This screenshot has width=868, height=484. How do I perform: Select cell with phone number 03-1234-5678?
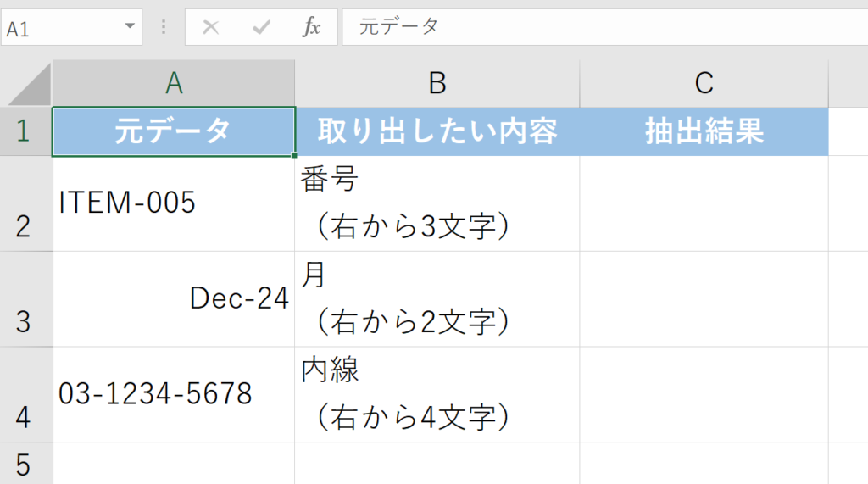click(x=174, y=394)
